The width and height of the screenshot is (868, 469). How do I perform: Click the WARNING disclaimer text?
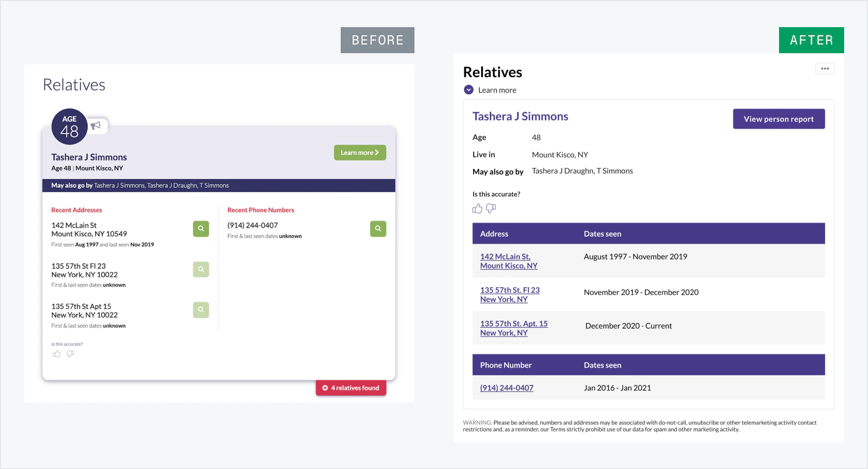pos(640,426)
